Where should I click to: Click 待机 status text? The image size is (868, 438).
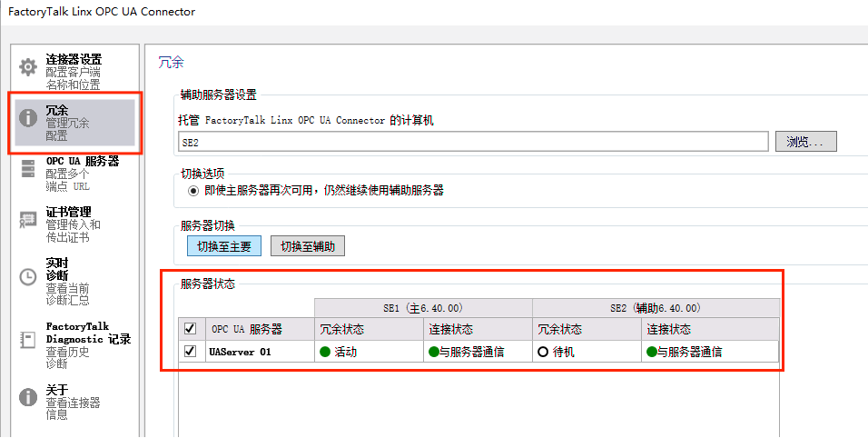564,352
